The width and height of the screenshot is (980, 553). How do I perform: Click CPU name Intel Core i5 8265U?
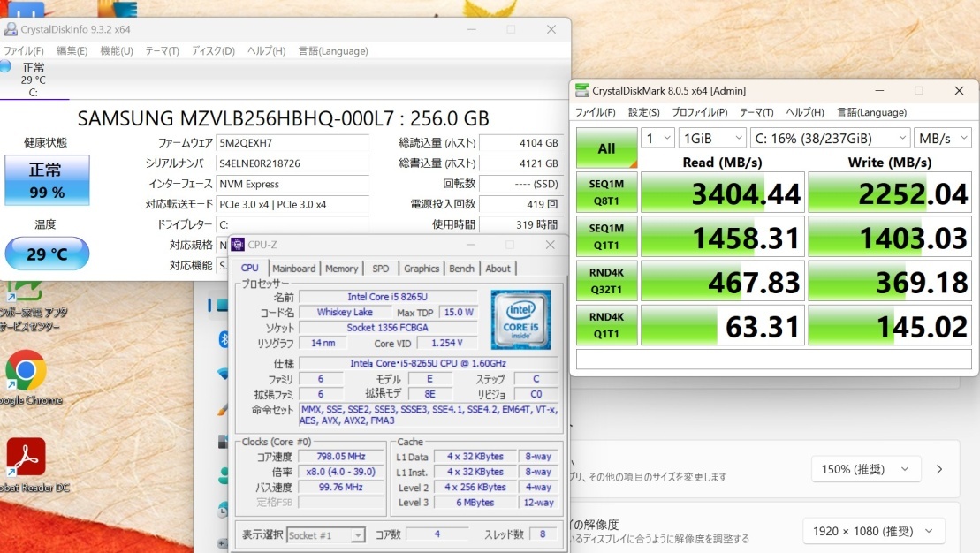point(388,297)
